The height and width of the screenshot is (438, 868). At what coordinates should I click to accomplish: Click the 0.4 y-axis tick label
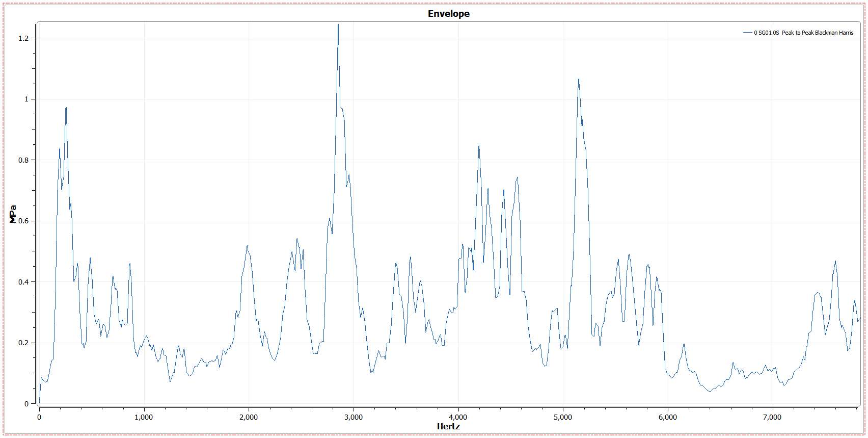coord(23,282)
